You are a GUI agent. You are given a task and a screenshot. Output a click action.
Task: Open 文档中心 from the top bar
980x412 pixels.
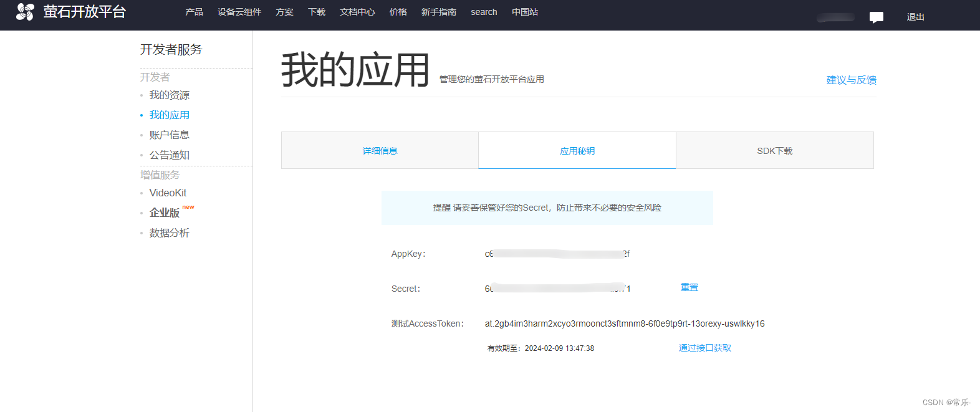pos(357,12)
